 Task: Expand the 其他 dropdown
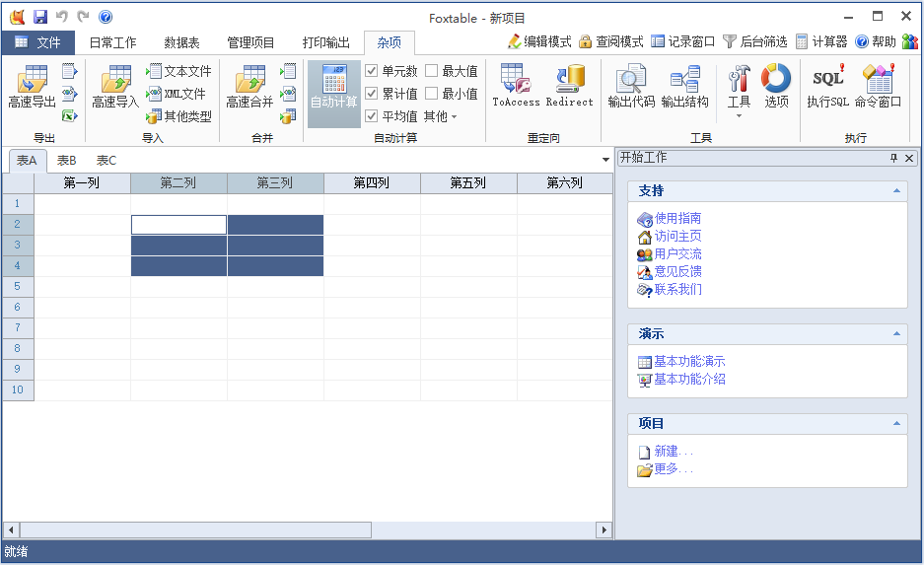441,116
